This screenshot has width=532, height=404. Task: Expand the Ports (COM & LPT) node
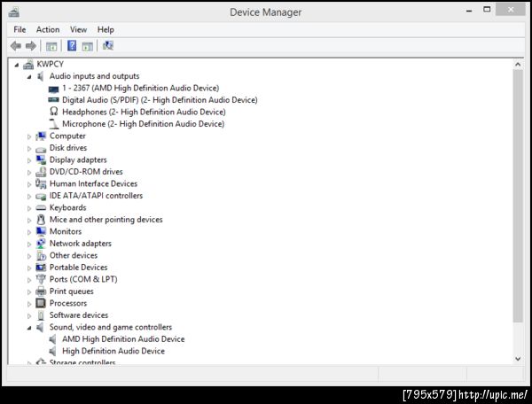click(x=29, y=280)
